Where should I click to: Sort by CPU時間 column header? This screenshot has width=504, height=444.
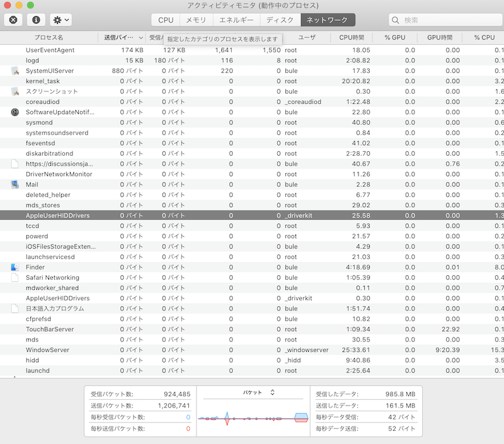(352, 38)
